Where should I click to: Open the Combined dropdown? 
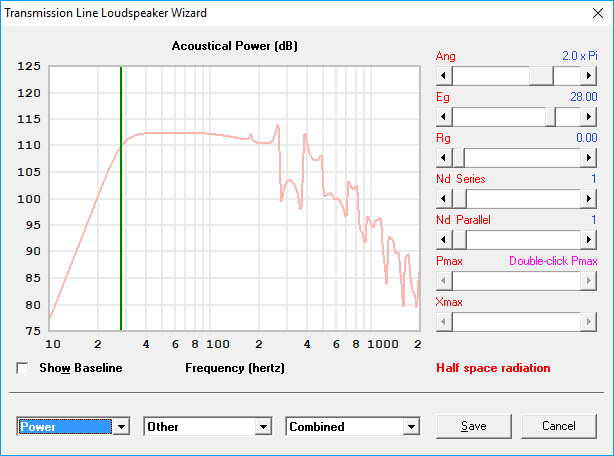click(411, 427)
